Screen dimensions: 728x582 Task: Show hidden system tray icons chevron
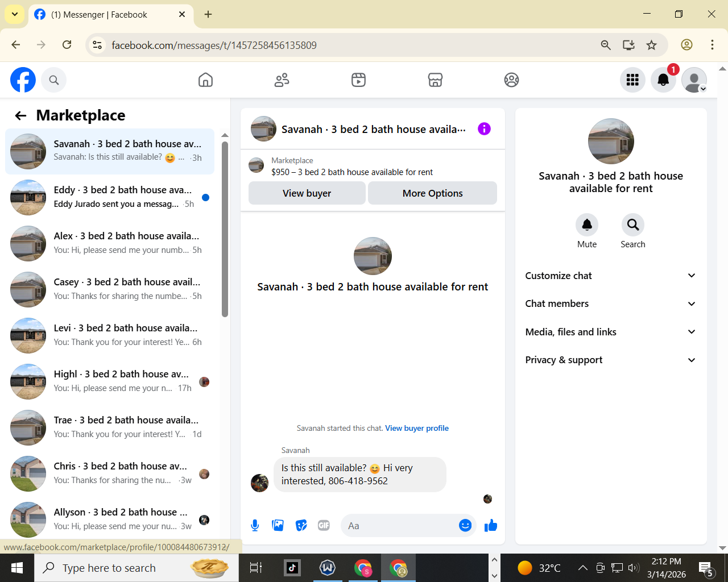click(583, 568)
